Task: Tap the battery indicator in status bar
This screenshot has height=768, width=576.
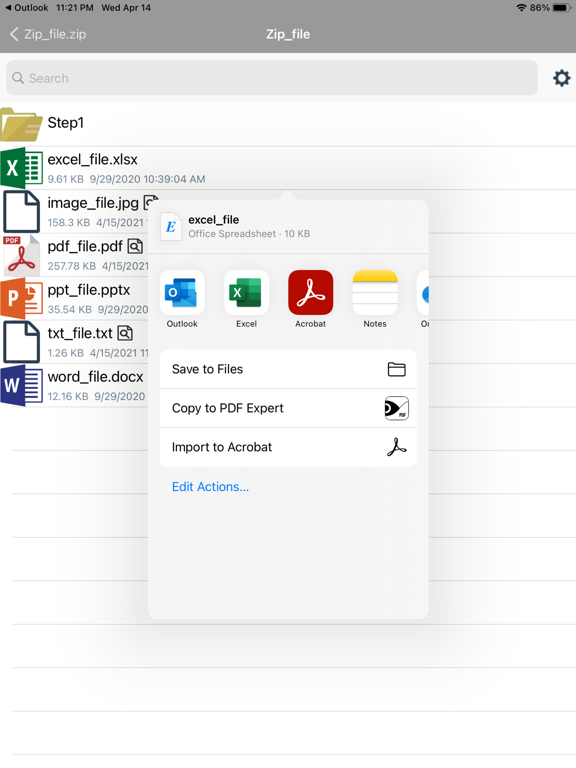Action: (x=561, y=8)
